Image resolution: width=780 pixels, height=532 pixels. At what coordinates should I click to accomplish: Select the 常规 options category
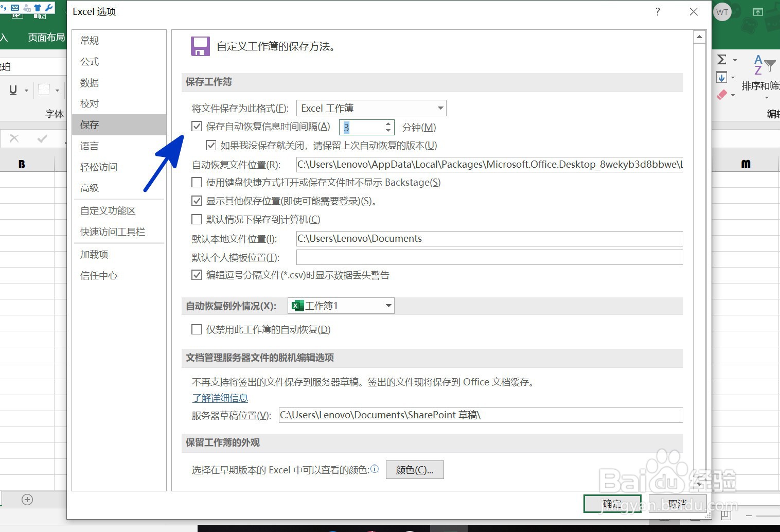click(119, 40)
